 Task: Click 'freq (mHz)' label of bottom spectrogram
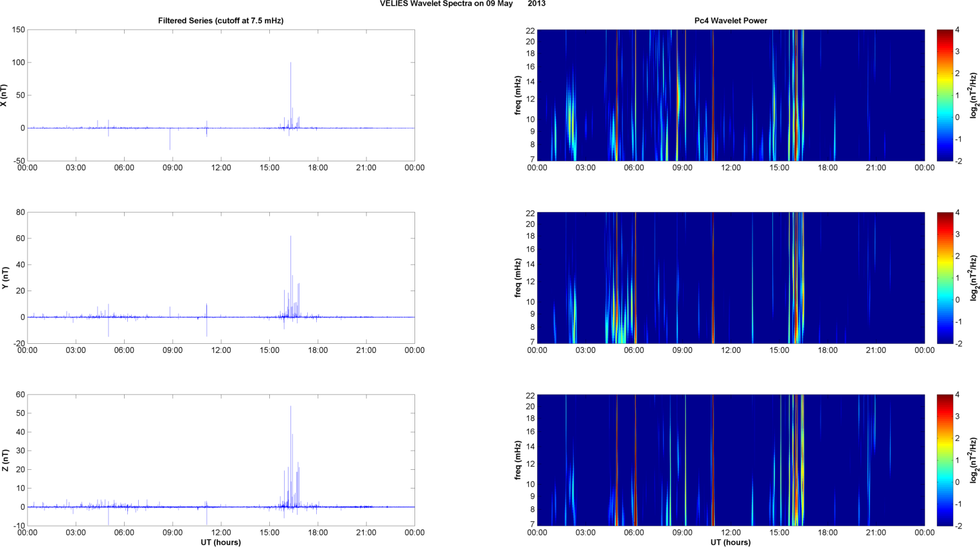click(x=517, y=460)
